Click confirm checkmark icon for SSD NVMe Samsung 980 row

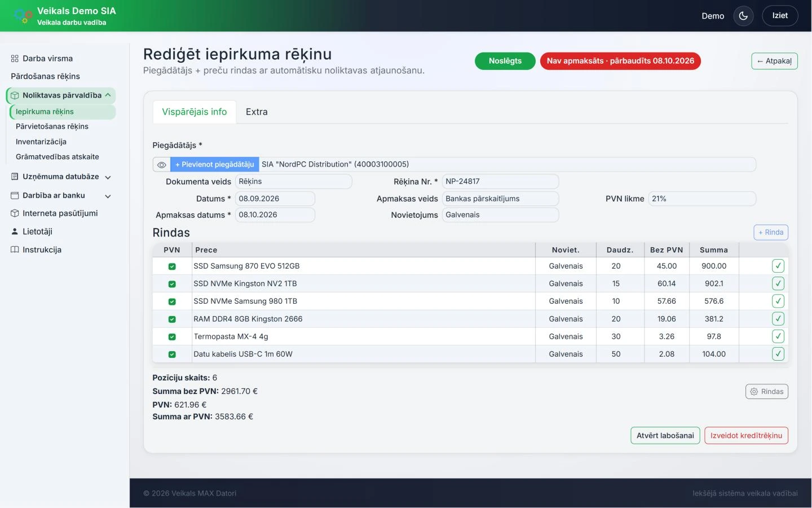point(778,301)
